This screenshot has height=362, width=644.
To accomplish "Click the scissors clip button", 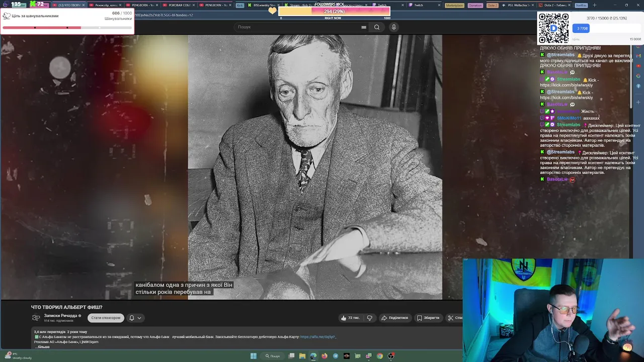I will (454, 318).
